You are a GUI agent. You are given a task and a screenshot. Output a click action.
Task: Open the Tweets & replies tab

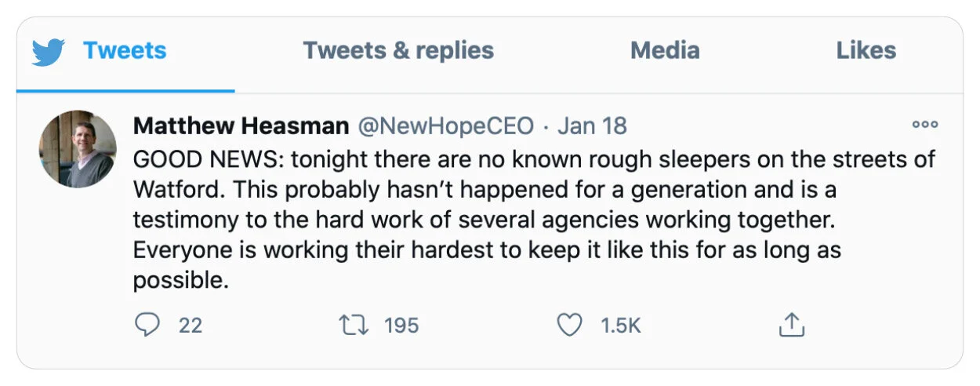(398, 51)
